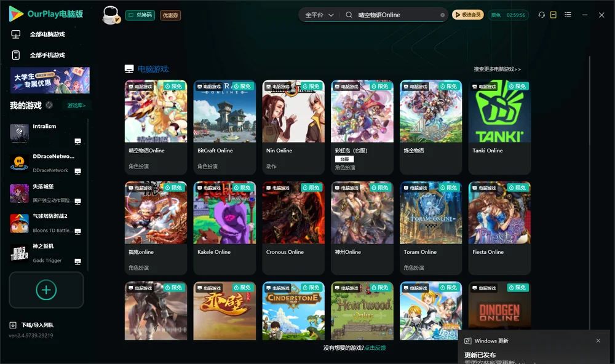Click the yellow note icon in title bar
This screenshot has height=364, width=615.
(553, 15)
